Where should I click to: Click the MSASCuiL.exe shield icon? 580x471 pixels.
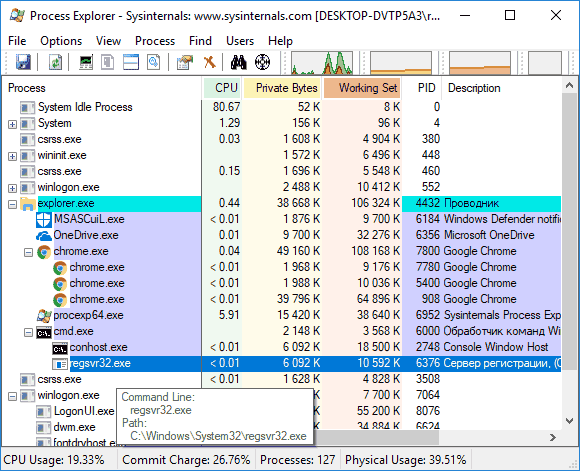click(44, 219)
